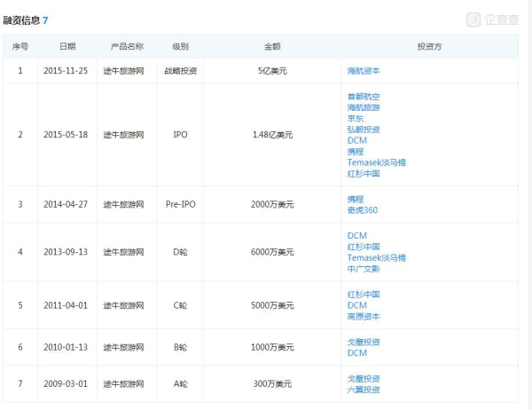The width and height of the screenshot is (532, 410).
Task: Click 途牛旅游网 in the 2010-01-13 row
Action: pos(123,348)
